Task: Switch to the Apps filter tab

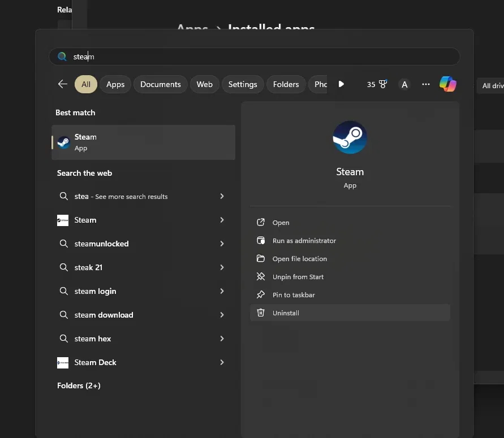Action: (115, 84)
